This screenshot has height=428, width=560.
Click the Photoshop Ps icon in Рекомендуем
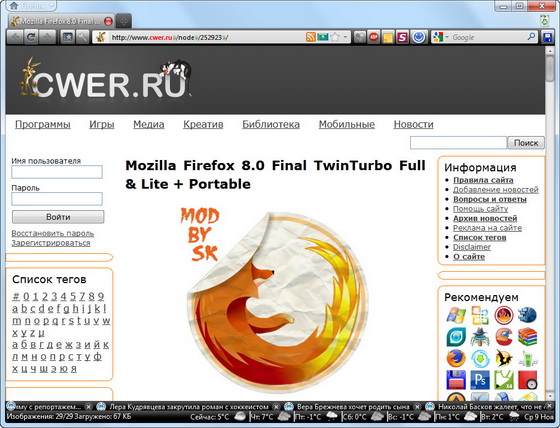pyautogui.click(x=480, y=380)
